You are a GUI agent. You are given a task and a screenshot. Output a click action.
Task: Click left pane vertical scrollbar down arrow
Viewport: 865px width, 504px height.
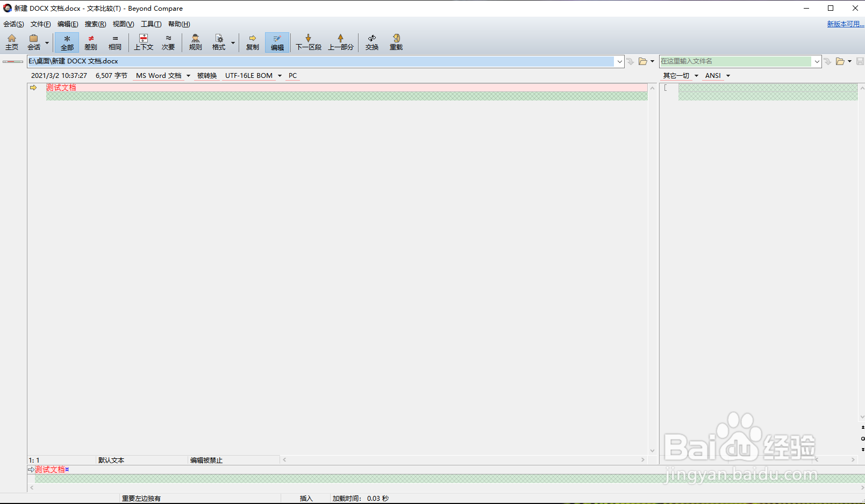[x=652, y=451]
